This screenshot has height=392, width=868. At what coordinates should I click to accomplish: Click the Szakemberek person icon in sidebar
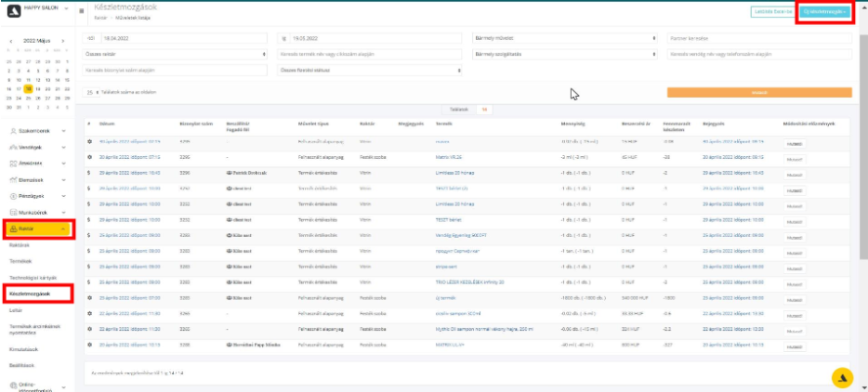[x=14, y=131]
